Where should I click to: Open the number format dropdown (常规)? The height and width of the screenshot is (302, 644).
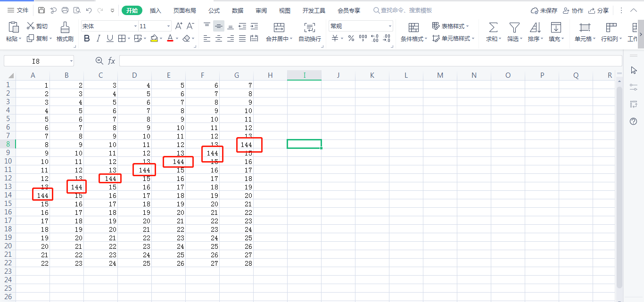[x=390, y=26]
